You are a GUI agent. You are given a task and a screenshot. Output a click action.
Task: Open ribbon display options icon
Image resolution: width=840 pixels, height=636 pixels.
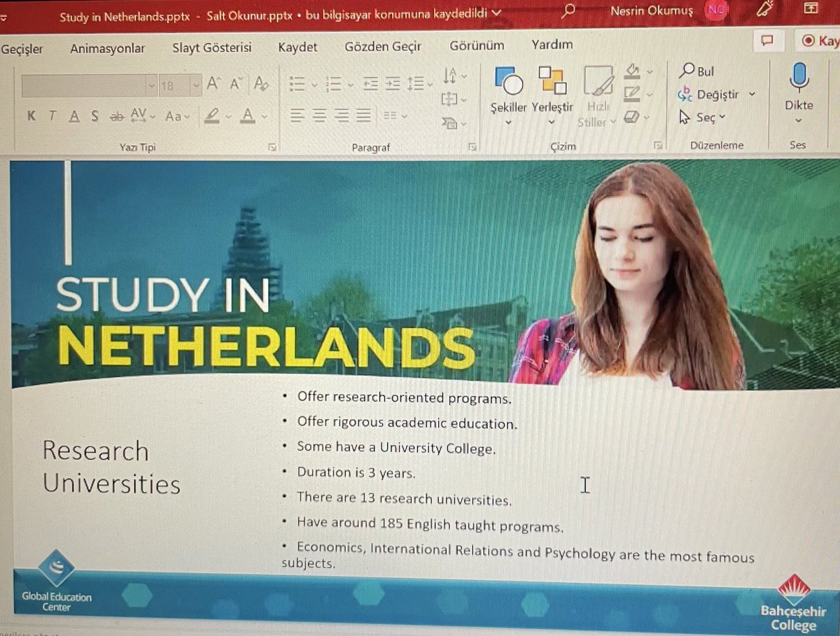(x=811, y=8)
